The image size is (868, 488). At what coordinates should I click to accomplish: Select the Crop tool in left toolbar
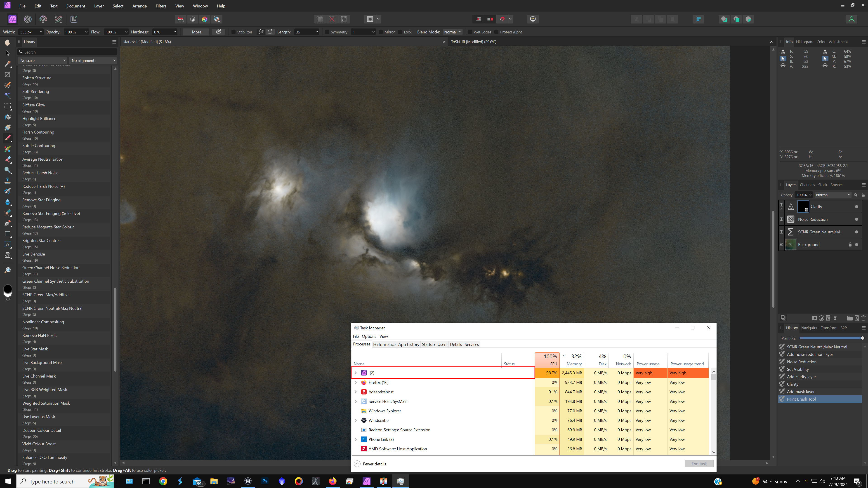click(7, 74)
